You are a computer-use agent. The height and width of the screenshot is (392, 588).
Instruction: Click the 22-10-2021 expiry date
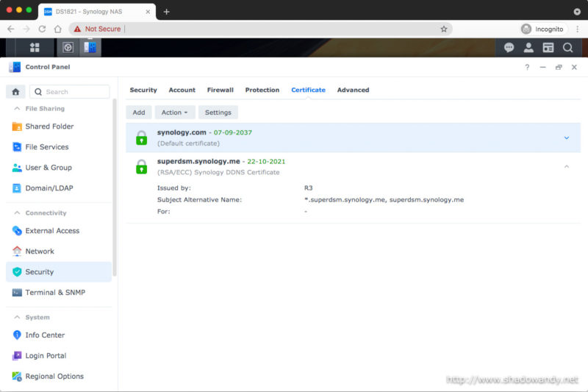click(266, 162)
